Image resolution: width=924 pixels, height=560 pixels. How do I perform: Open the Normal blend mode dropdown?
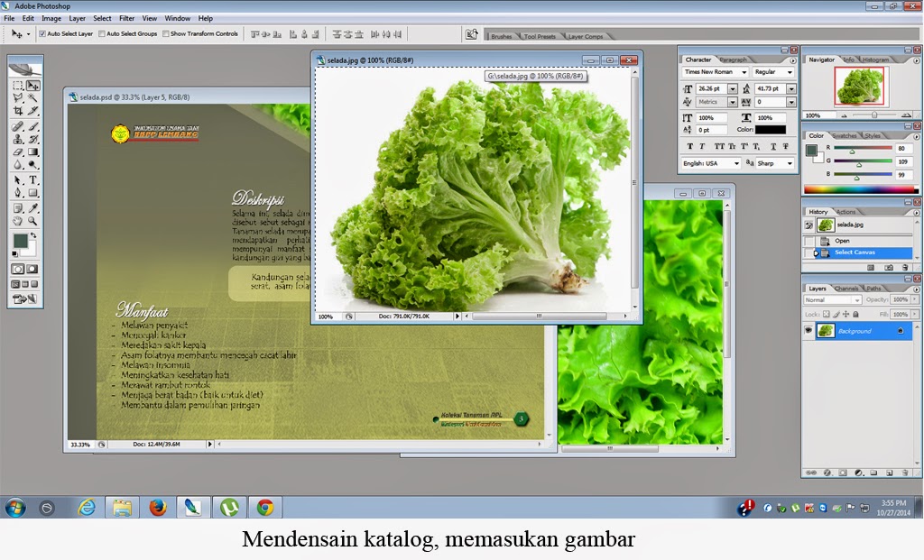832,299
